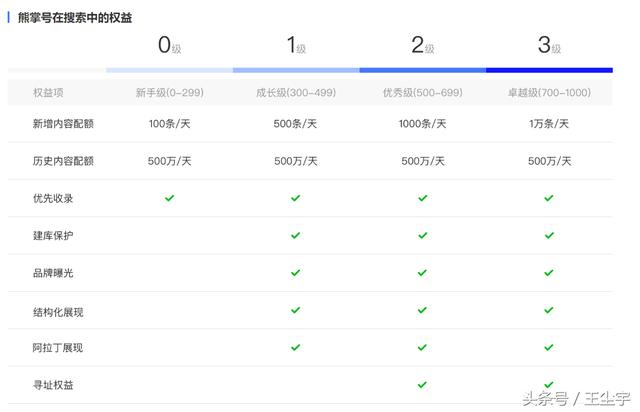640x412 pixels.
Task: Click the 品牌曝光 checkmark under 优秀级
Action: tap(422, 272)
